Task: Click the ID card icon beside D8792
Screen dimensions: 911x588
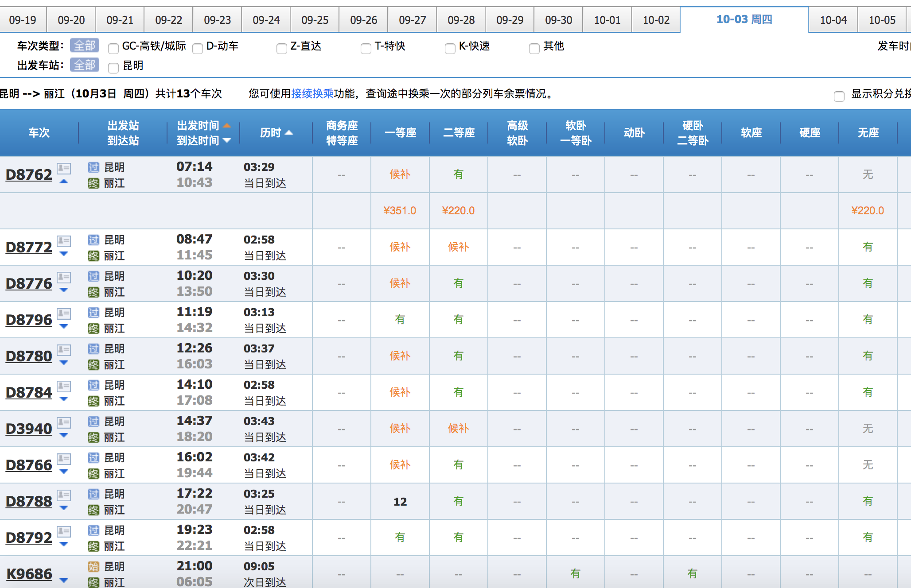Action: point(64,531)
